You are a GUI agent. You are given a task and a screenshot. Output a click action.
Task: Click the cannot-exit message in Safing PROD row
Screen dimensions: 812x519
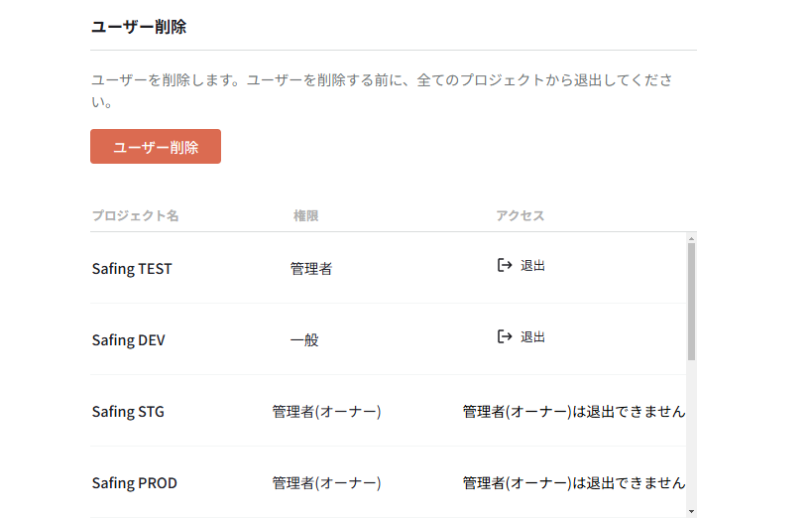(x=573, y=483)
